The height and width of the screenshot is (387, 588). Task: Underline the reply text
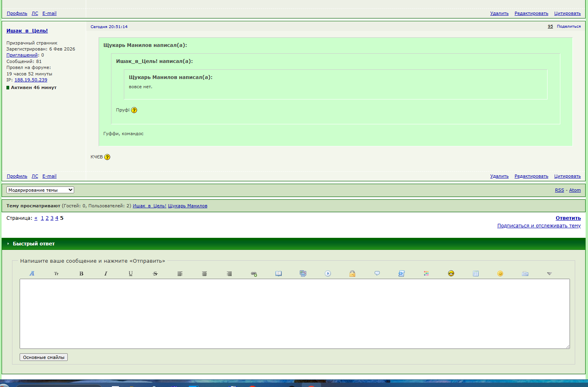pos(131,274)
